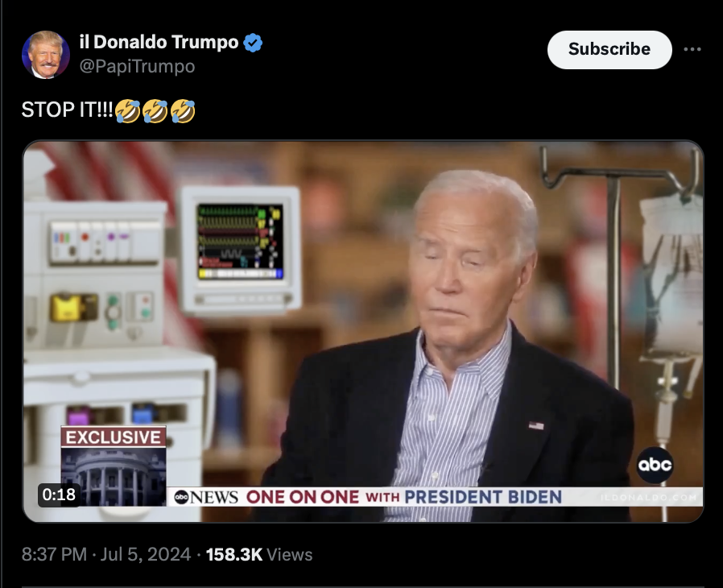Screen dimensions: 723x588
Task: Click the EXCLUSIVE White House graphic
Action: tap(114, 466)
